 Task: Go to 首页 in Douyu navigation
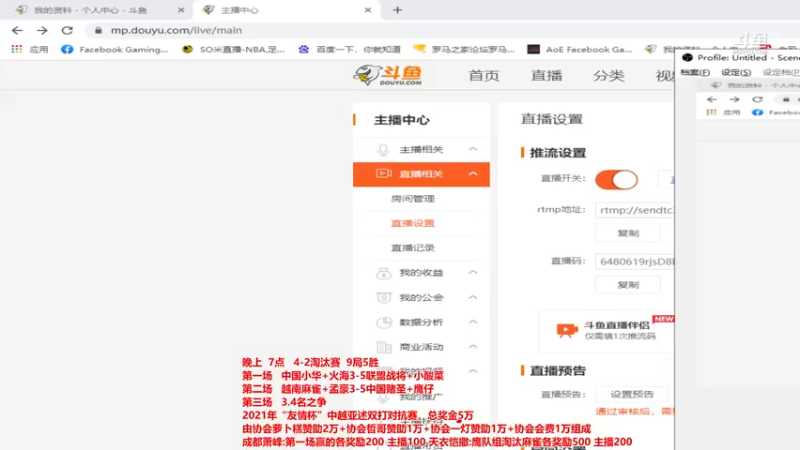(484, 76)
